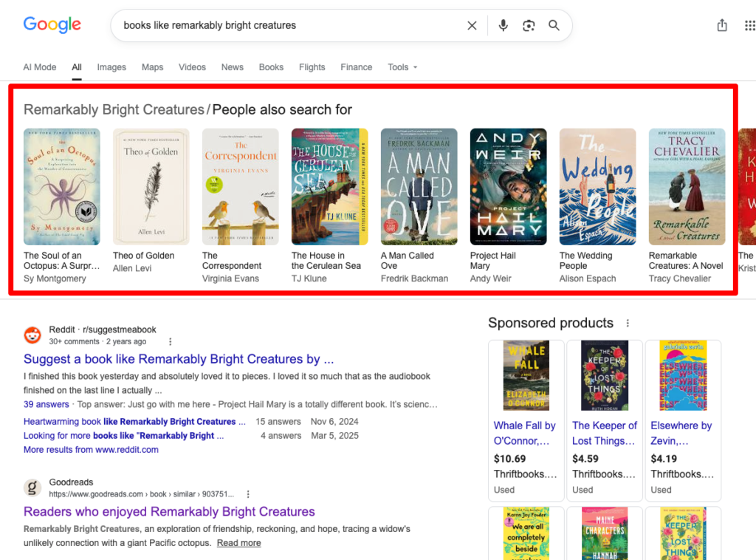
Task: Click More results from www.reddit.com
Action: [x=91, y=449]
